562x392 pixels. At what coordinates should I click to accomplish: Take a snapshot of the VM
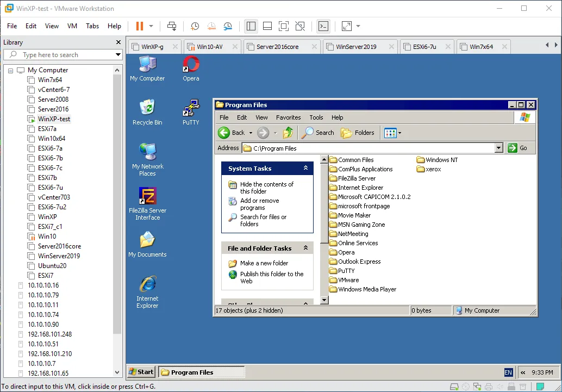pos(195,26)
